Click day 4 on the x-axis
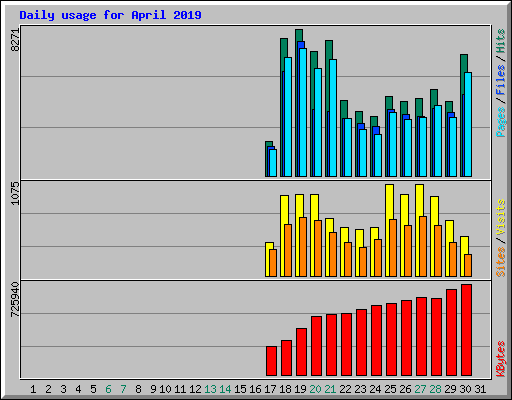Screen dimensions: 512x400 (x=78, y=389)
